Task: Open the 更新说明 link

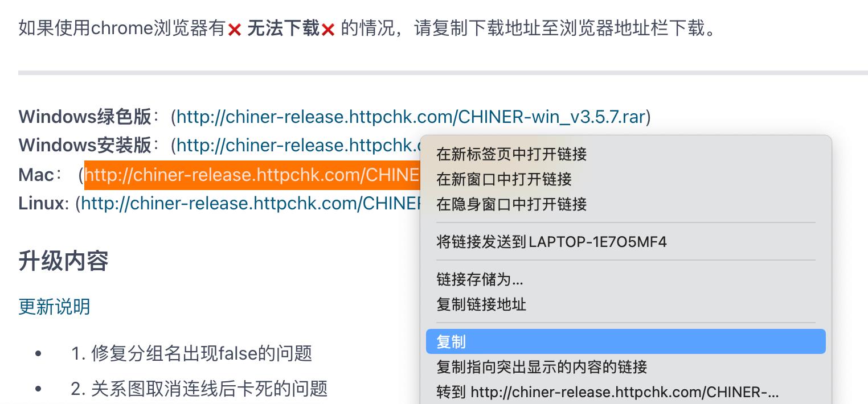Action: [x=55, y=307]
